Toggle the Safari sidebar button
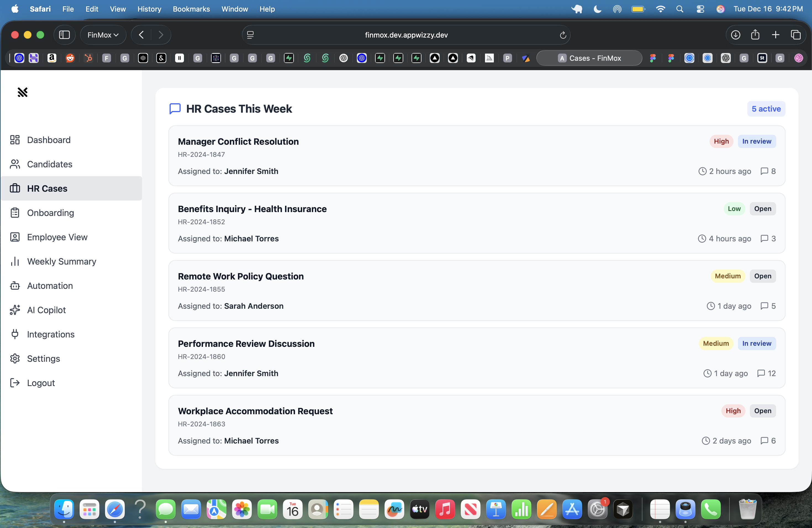This screenshot has width=812, height=528. pyautogui.click(x=64, y=35)
